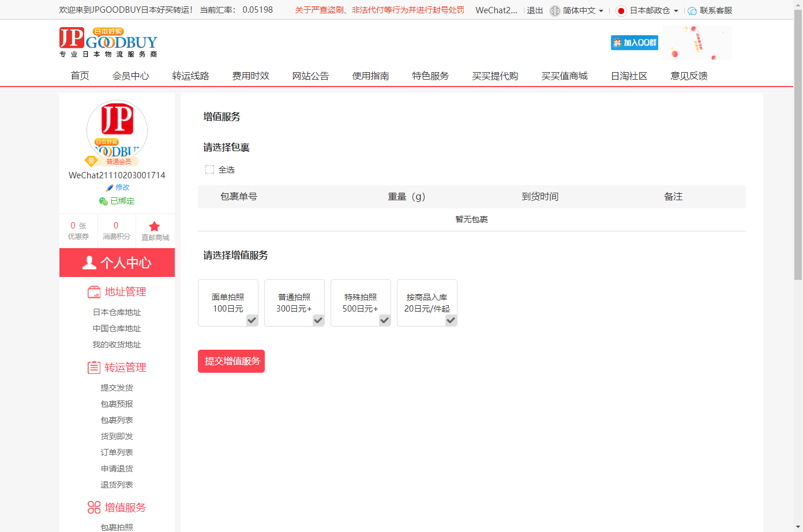Click the red star mall icon
This screenshot has width=803, height=532.
(154, 227)
